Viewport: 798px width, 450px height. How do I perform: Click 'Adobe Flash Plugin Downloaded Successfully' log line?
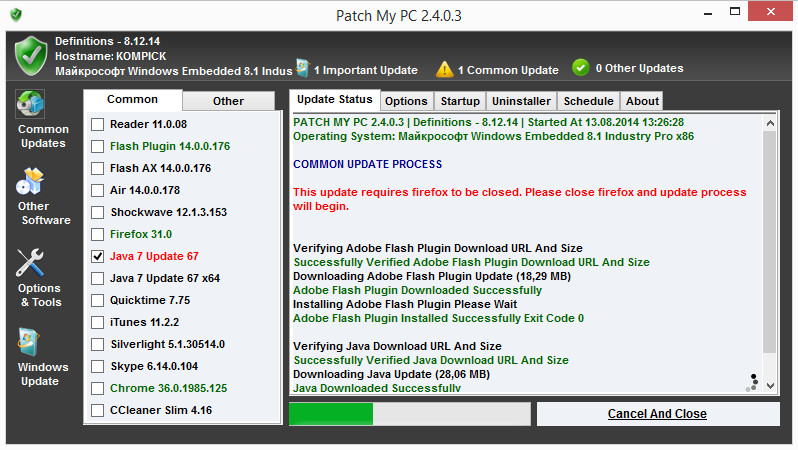tap(417, 290)
